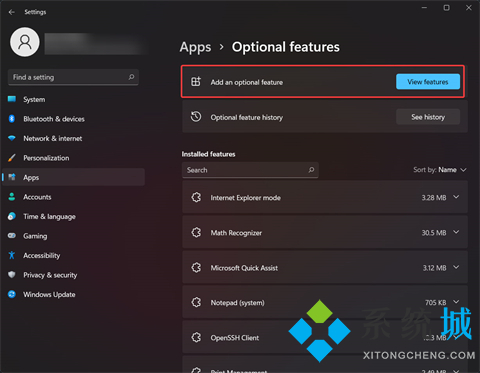Click the search magnifier in Find a setting
The width and height of the screenshot is (480, 373).
[131, 77]
